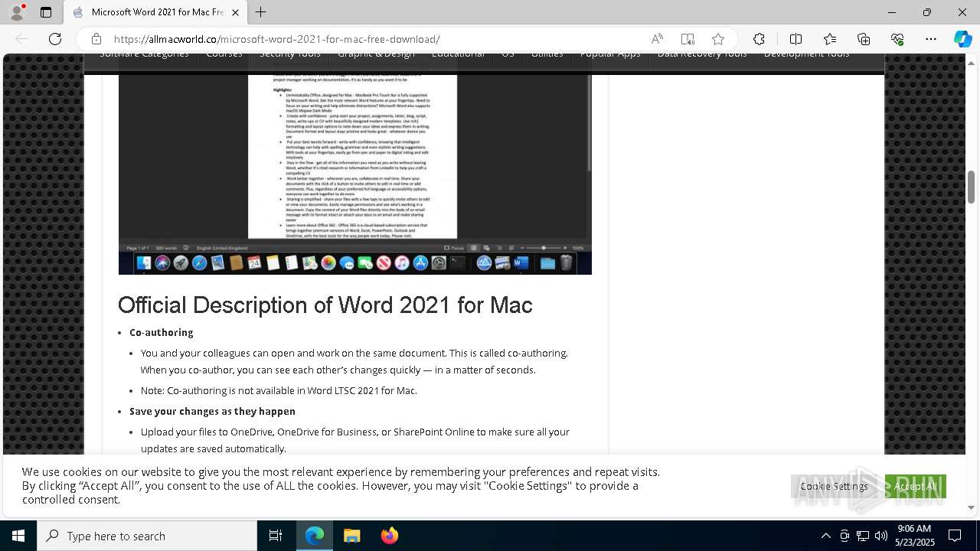The width and height of the screenshot is (980, 551).
Task: Enter Immersive Reader mode
Action: (688, 39)
